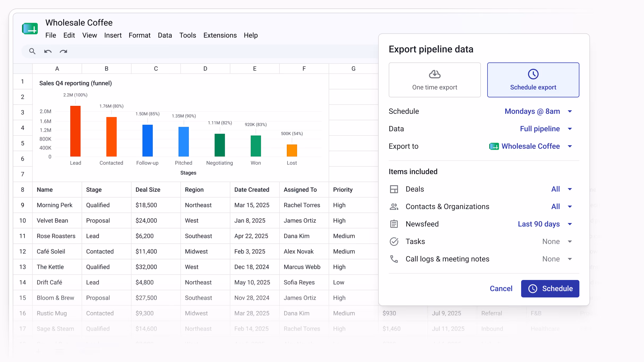Click the light blue Pitched bar in chart
Viewport: 644px width, 362px height.
pyautogui.click(x=184, y=142)
